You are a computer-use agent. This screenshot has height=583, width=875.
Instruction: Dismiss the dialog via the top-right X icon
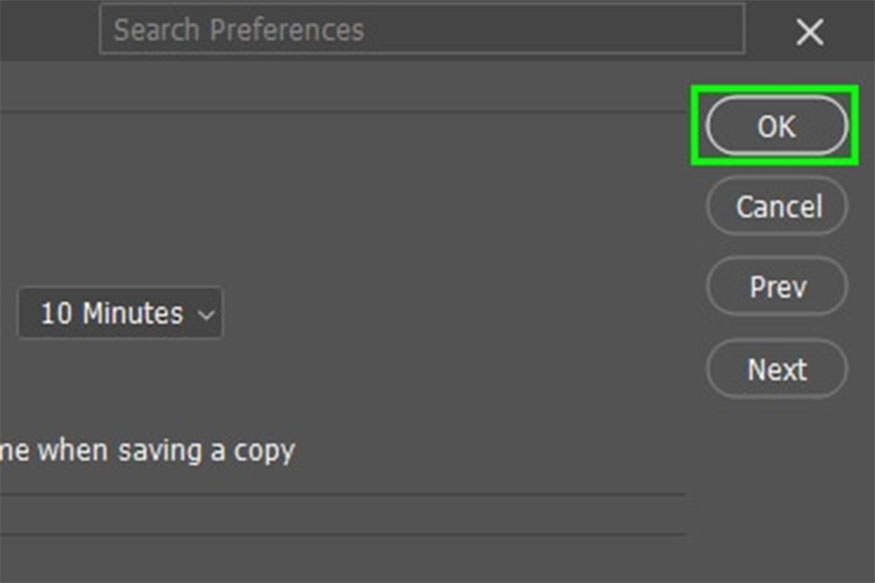809,33
